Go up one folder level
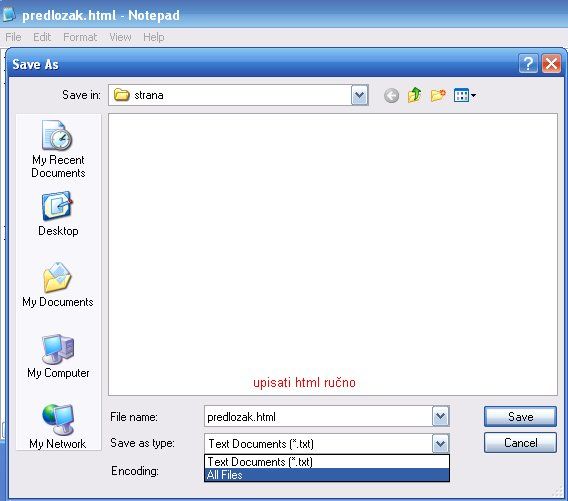 414,95
